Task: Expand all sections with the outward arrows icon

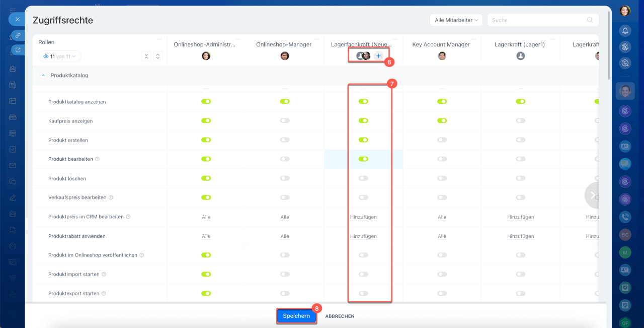Action: [x=158, y=56]
